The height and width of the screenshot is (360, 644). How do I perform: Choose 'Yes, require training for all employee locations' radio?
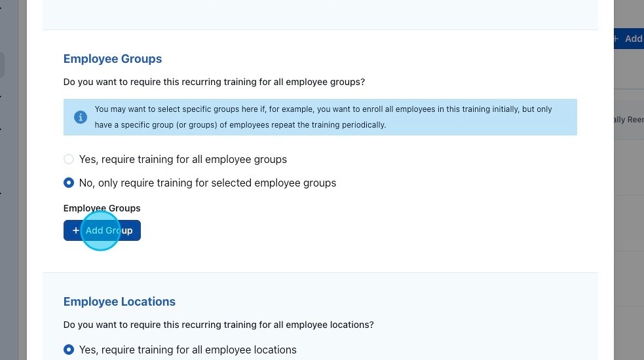pos(69,350)
